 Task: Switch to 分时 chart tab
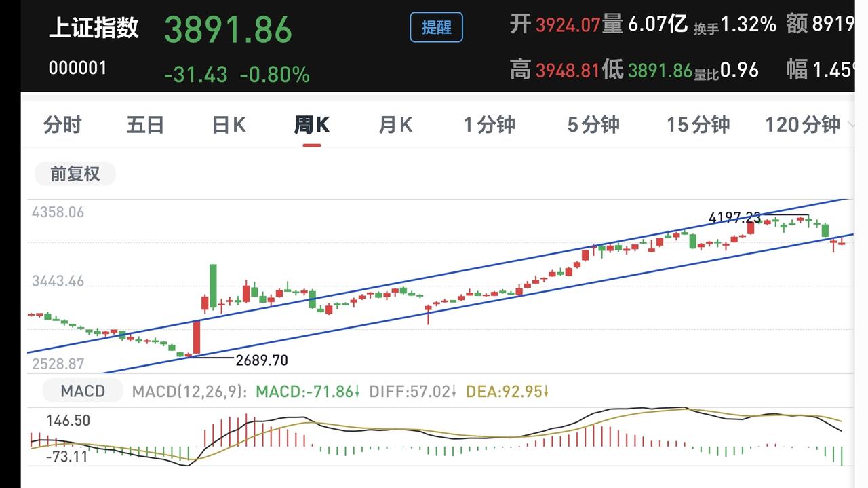coord(62,125)
